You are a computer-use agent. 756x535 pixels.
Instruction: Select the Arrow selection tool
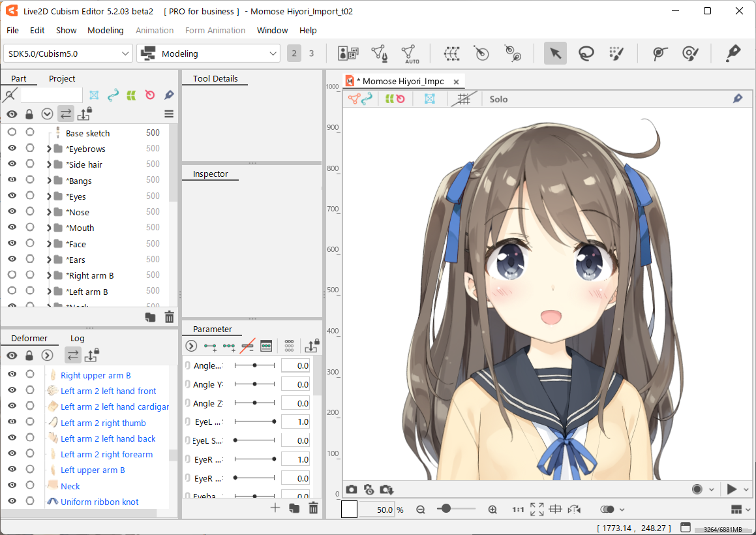(555, 53)
